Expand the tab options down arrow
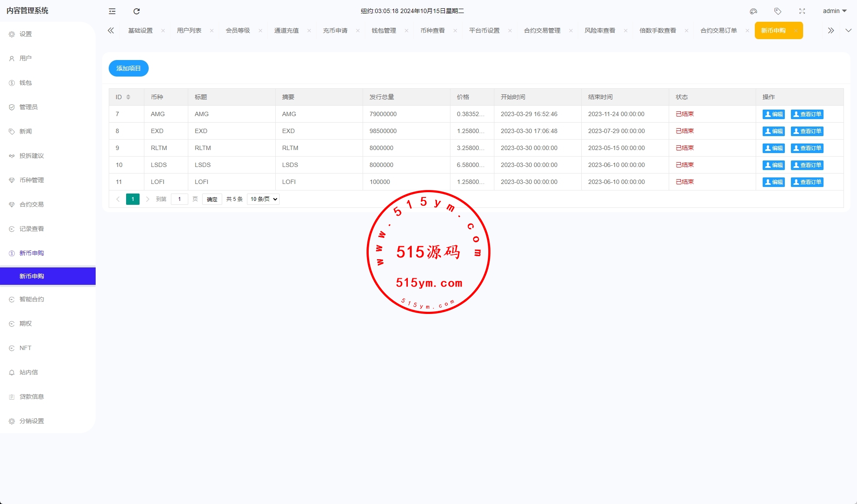Screen dimensions: 857x504 (848, 30)
